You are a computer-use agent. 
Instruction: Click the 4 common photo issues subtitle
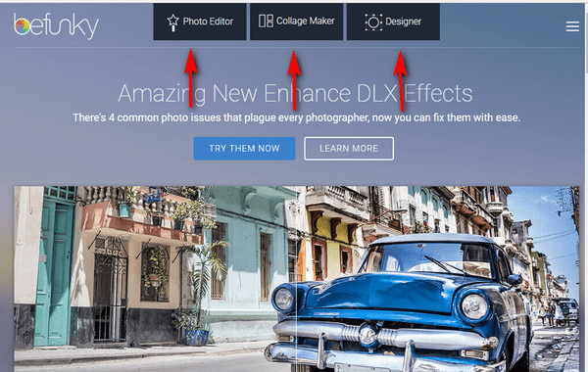(x=296, y=117)
